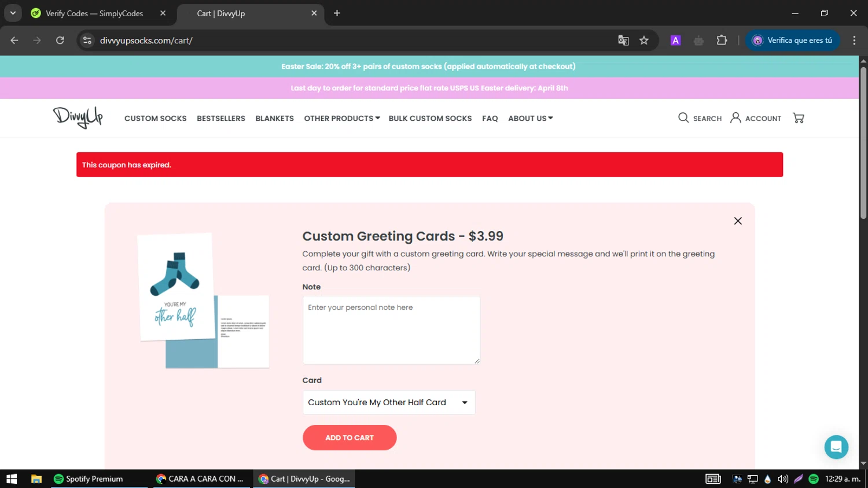Open the Verifica que eres tú profile
This screenshot has height=488, width=868.
pos(792,41)
